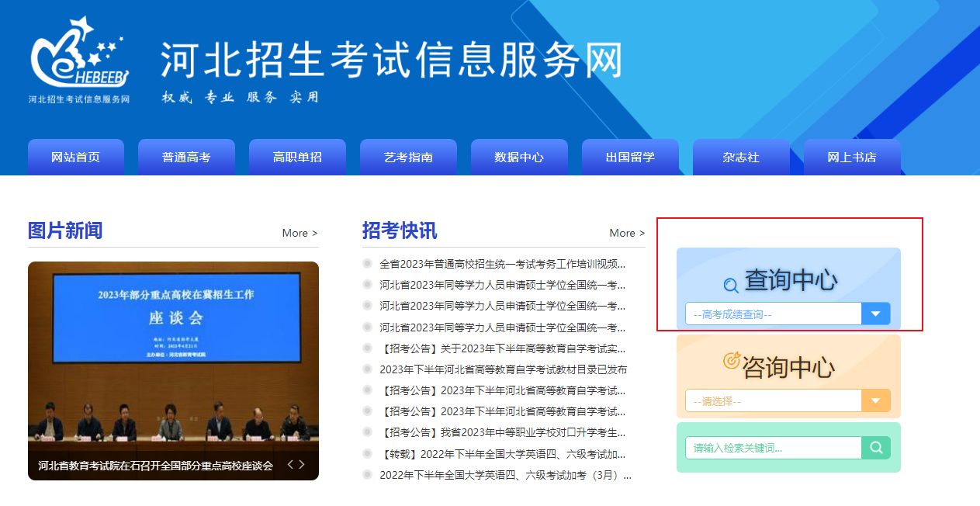
Task: Open the 网站首页 nav tab
Action: 76,157
